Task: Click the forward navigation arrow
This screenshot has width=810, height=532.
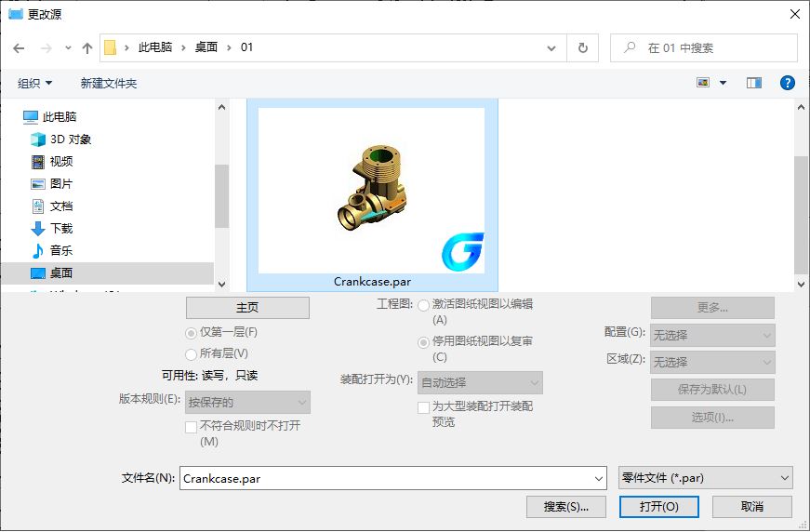Action: (x=46, y=48)
